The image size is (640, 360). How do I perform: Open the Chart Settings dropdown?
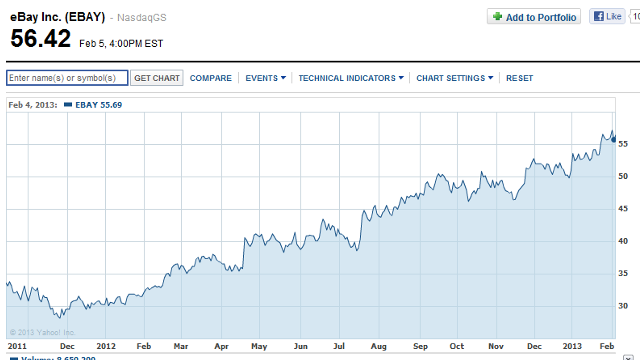pyautogui.click(x=454, y=78)
